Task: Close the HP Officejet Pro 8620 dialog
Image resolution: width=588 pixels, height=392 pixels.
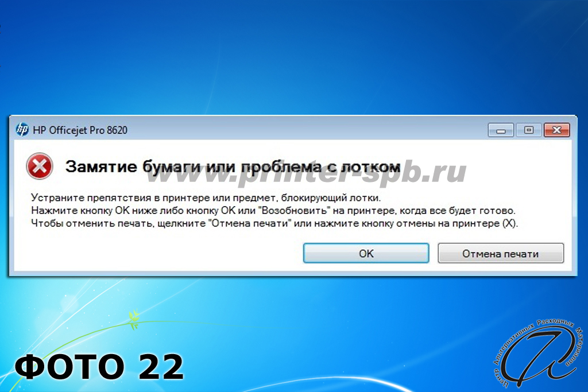Action: [x=557, y=130]
